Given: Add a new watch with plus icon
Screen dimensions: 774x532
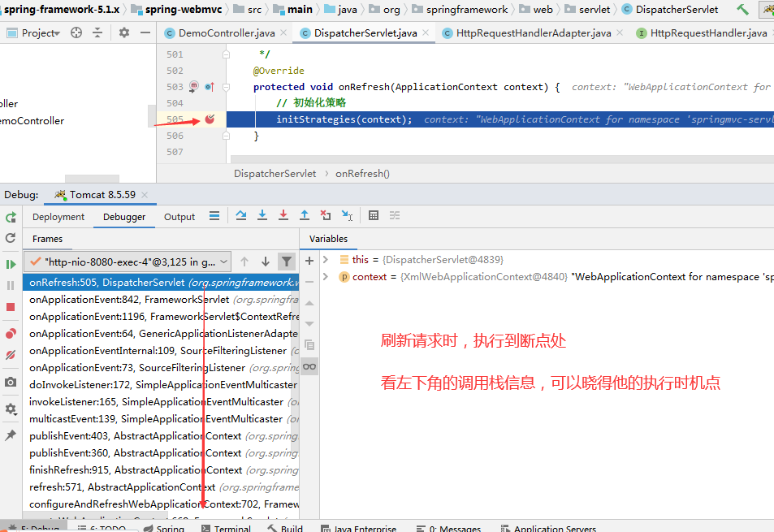Looking at the screenshot, I should point(309,261).
